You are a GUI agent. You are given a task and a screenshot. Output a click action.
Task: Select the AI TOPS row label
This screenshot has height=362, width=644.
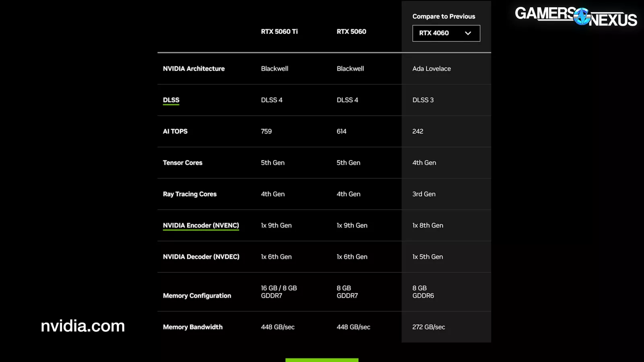point(175,132)
